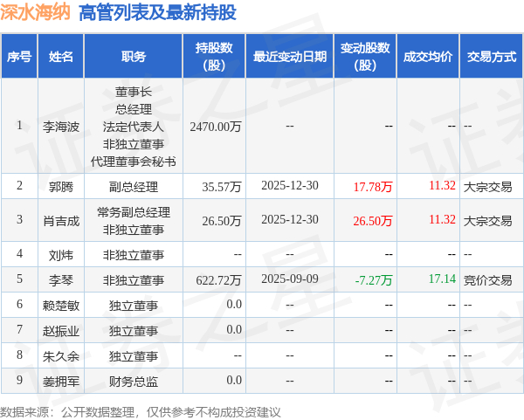The width and height of the screenshot is (524, 420).
Task: Click the name 刘炜
Action: 61,255
